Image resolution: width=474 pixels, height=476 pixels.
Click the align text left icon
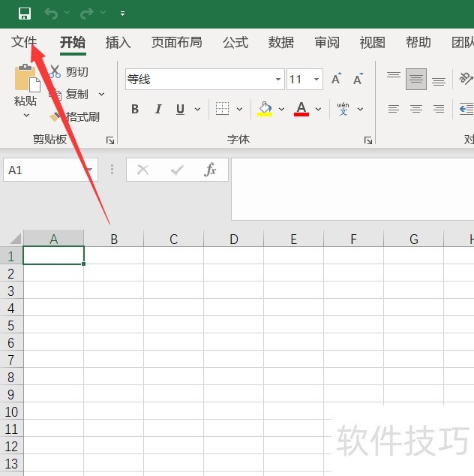pos(394,110)
